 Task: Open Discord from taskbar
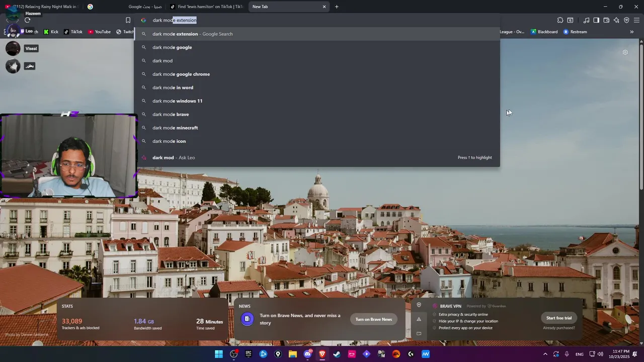[307, 354]
